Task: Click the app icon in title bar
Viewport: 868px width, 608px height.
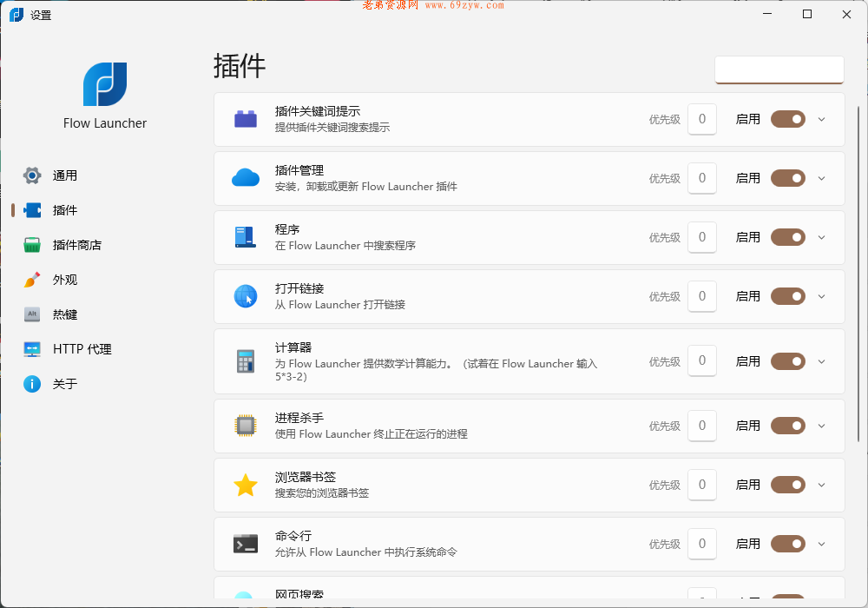Action: coord(16,15)
